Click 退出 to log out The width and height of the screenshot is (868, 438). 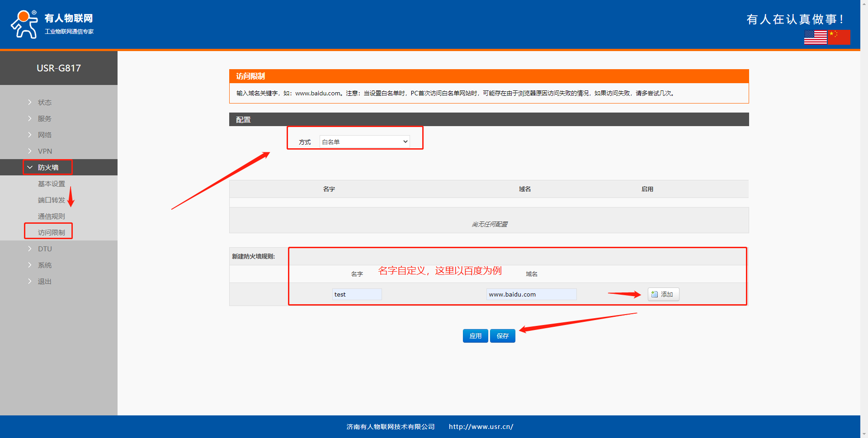44,282
